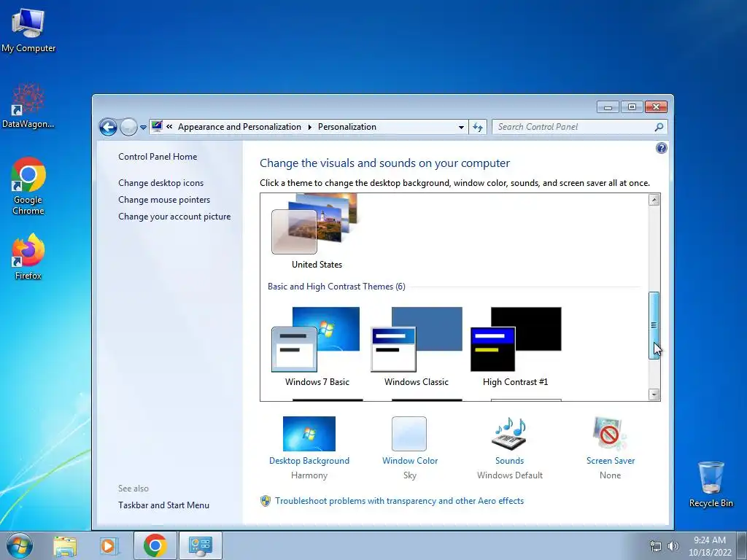747x560 pixels.
Task: Switch to Chrome in the taskbar
Action: tap(155, 545)
